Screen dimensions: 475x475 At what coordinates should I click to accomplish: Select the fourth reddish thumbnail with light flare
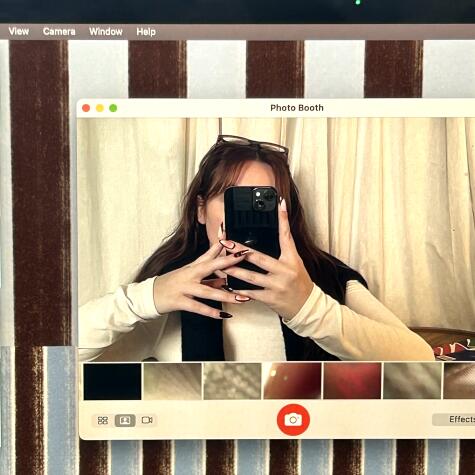click(292, 381)
